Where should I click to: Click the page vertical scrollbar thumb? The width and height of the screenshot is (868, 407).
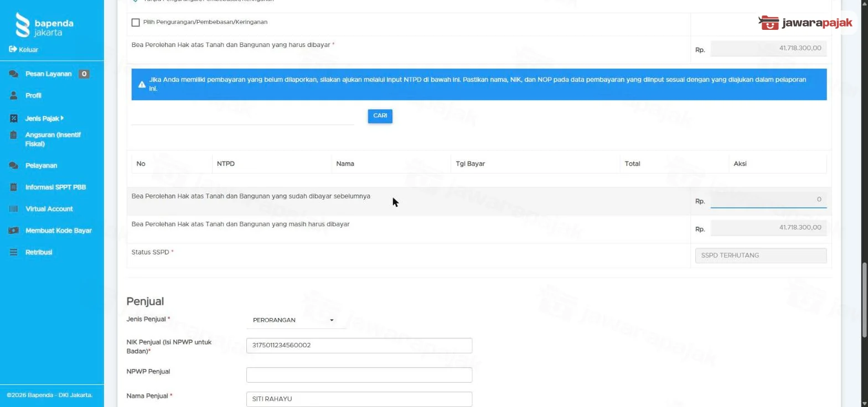(x=864, y=299)
